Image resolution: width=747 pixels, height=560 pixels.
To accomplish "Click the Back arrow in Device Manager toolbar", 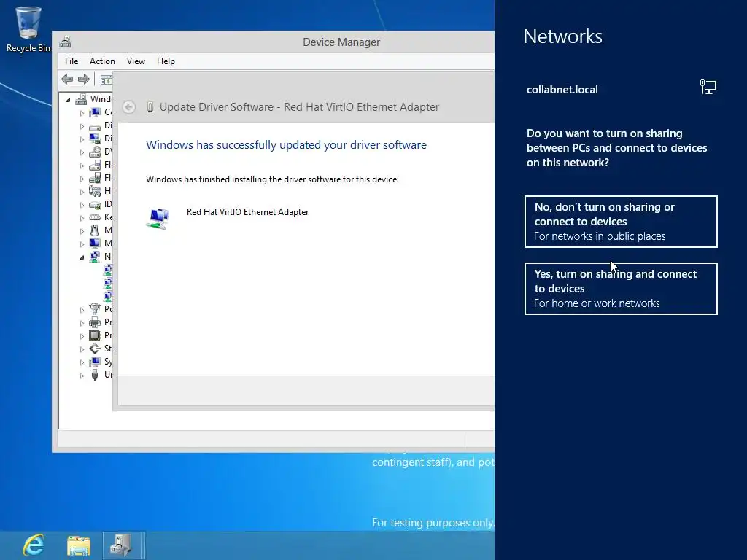I will click(67, 79).
